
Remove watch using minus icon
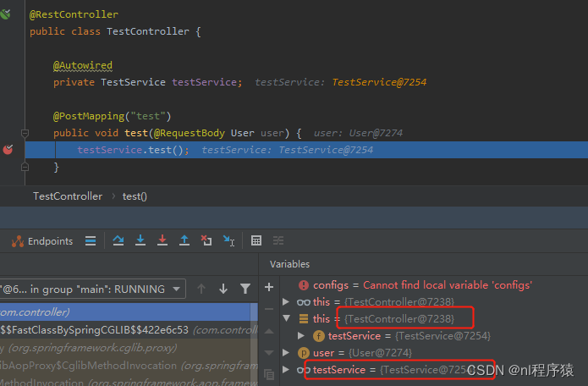(x=269, y=309)
